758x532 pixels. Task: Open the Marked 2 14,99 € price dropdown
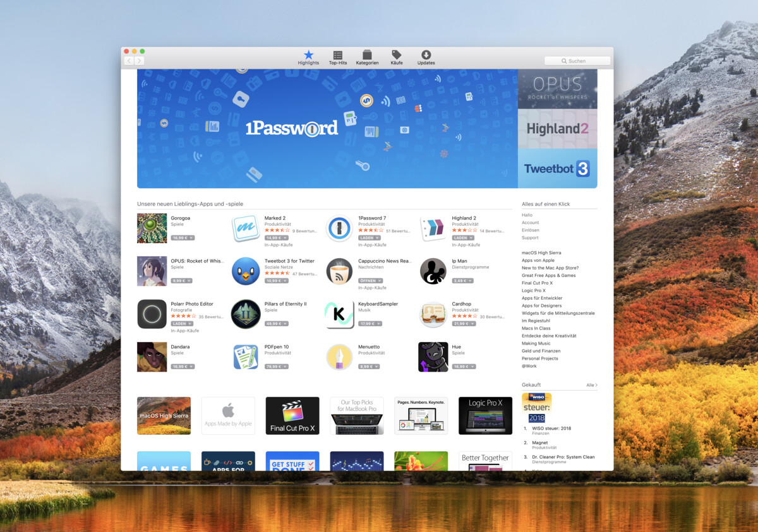click(277, 238)
